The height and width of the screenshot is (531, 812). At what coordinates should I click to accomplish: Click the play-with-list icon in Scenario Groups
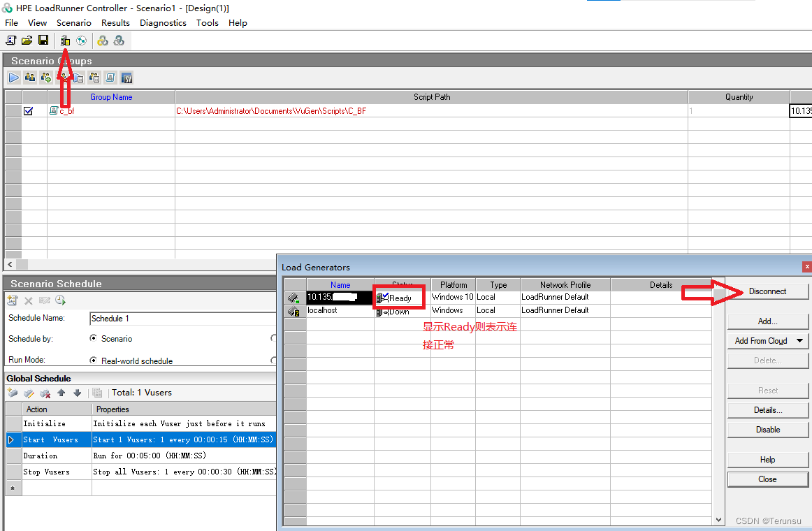click(78, 78)
